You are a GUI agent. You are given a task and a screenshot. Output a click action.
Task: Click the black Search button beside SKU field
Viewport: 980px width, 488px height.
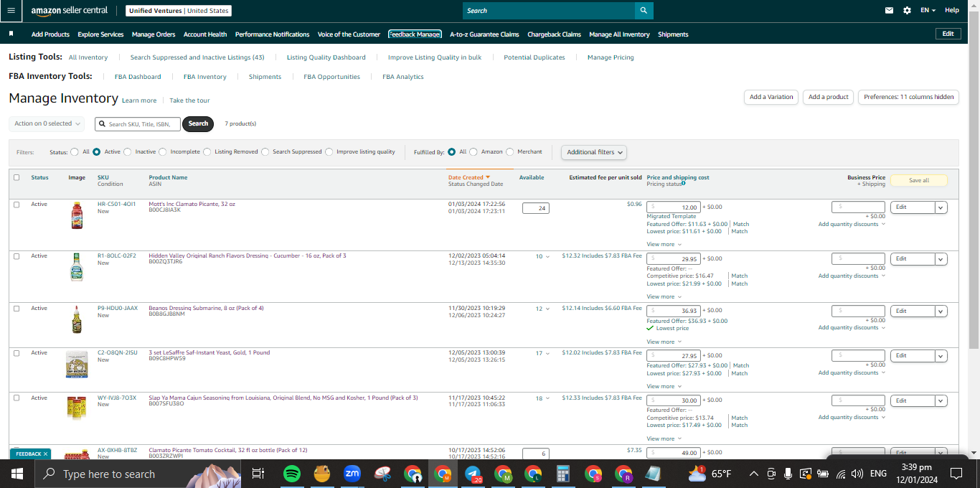(x=199, y=123)
